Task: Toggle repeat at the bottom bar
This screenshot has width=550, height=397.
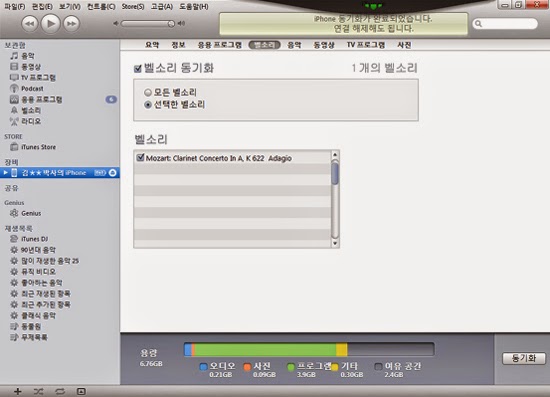Action: (x=60, y=391)
